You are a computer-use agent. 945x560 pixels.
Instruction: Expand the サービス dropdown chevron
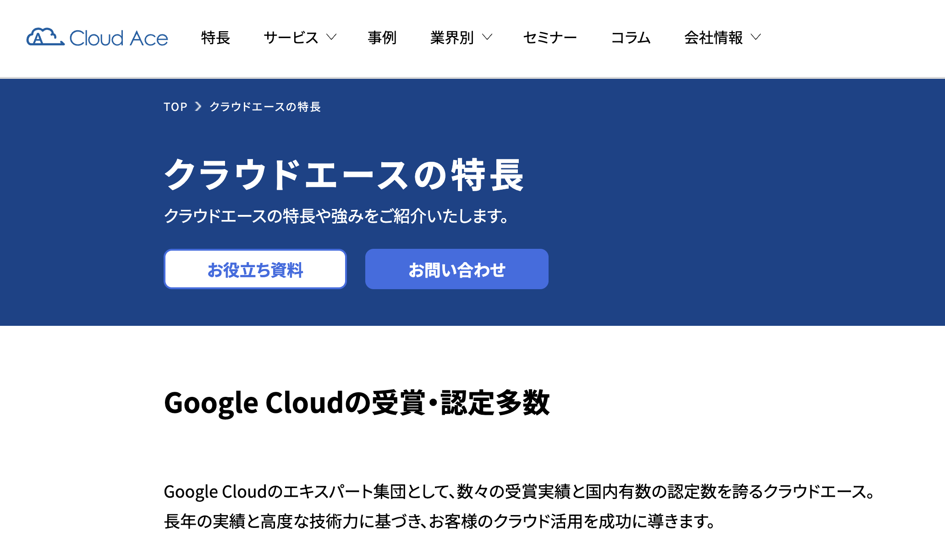point(331,37)
